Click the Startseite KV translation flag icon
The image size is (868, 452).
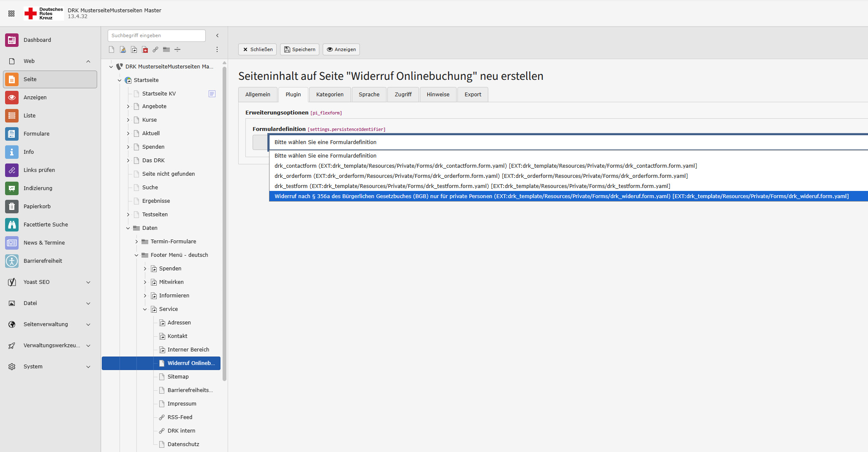click(x=212, y=94)
